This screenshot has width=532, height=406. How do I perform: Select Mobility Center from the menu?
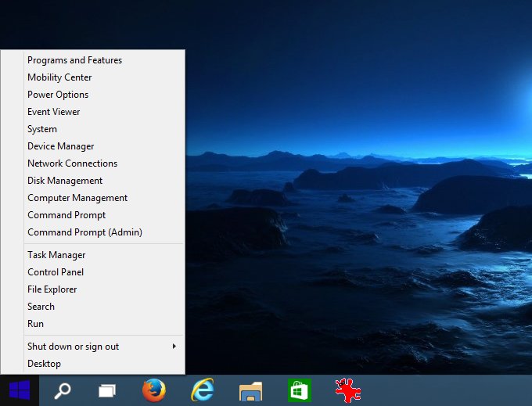click(105, 77)
